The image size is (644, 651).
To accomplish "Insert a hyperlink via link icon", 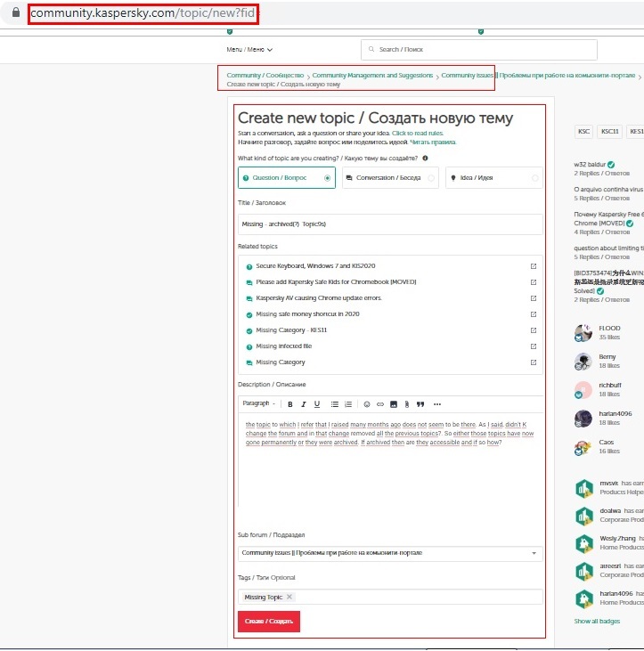I will [x=380, y=404].
